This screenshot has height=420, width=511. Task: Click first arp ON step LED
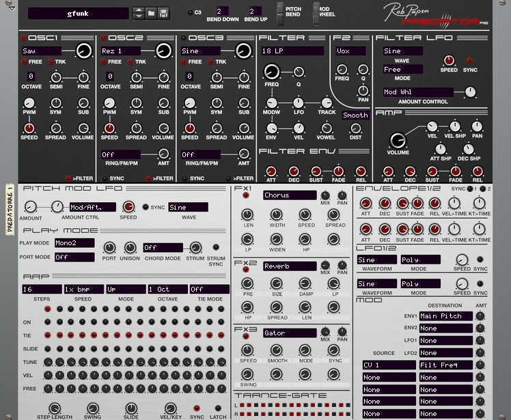pos(48,322)
